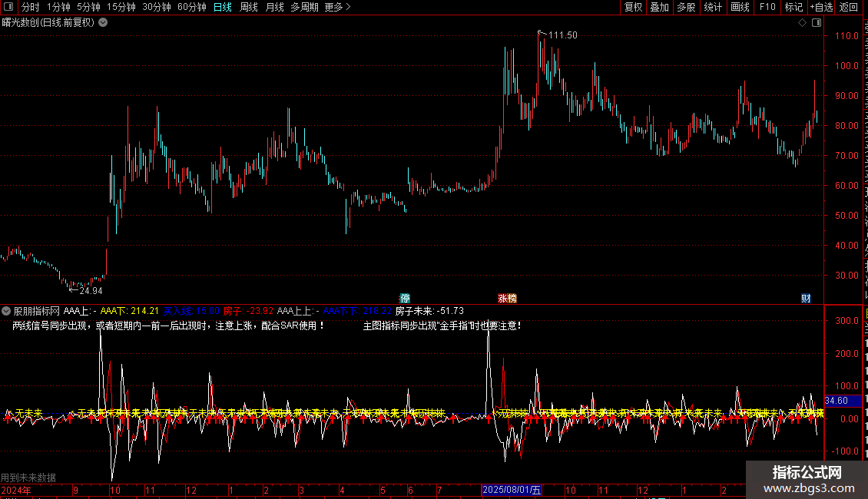Select the 5分钟 period

[88, 7]
